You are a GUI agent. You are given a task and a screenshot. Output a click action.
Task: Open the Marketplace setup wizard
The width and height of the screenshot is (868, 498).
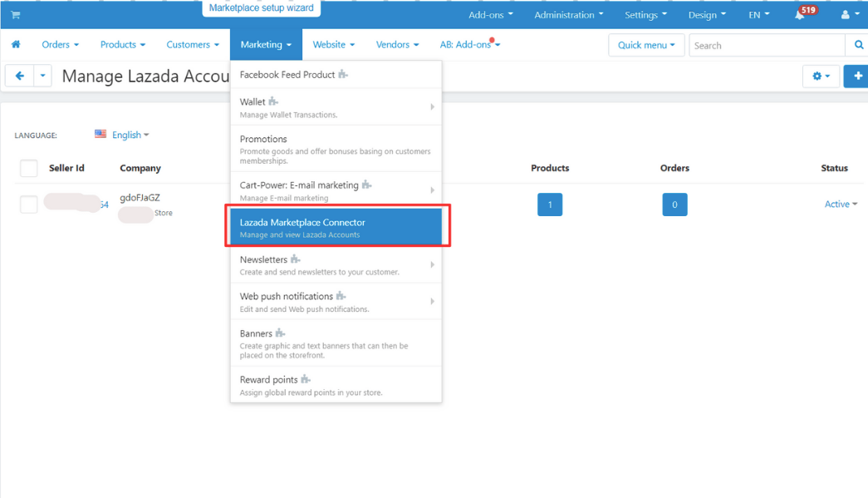[262, 7]
